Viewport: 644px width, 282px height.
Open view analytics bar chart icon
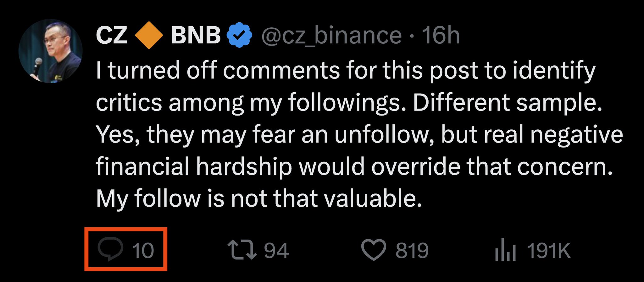[x=505, y=250]
